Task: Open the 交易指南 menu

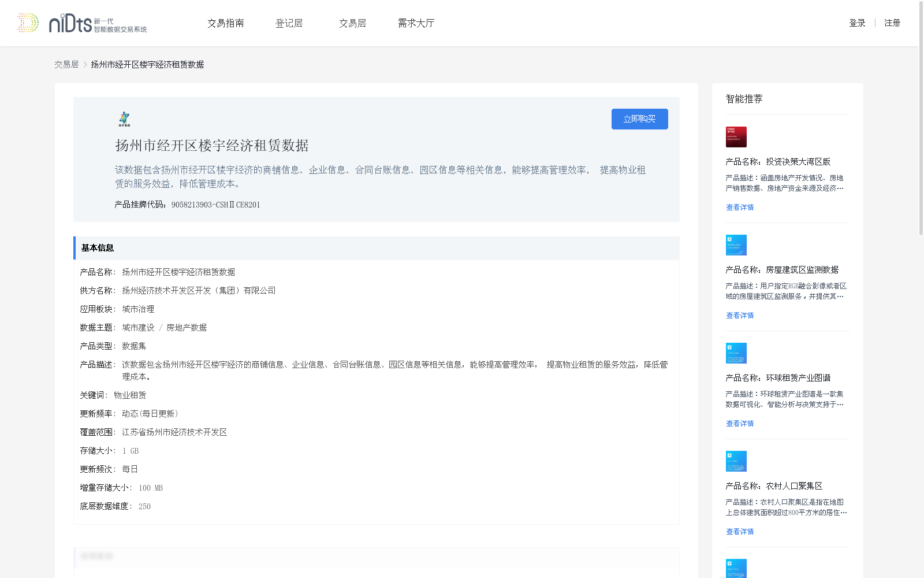Action: (226, 23)
